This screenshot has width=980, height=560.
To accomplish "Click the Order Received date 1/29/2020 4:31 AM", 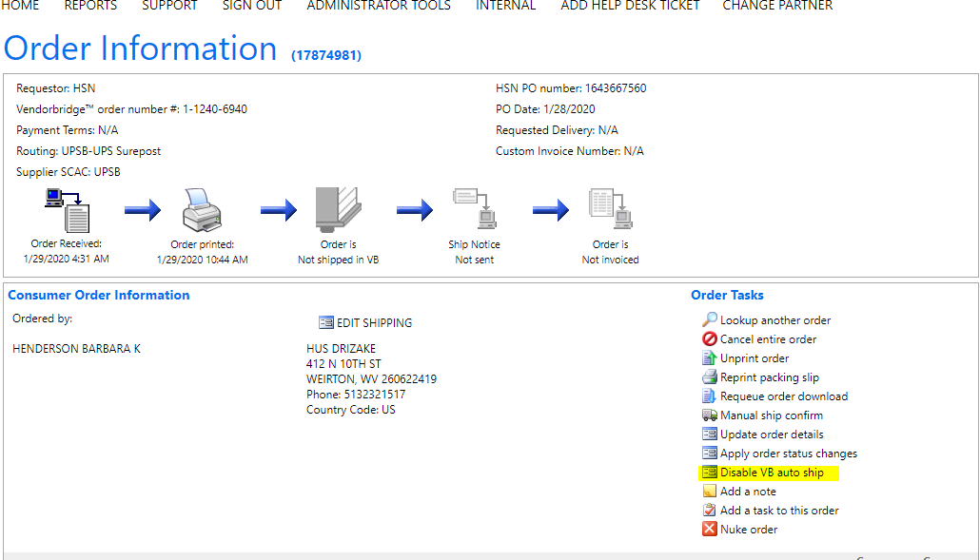I will [x=67, y=259].
